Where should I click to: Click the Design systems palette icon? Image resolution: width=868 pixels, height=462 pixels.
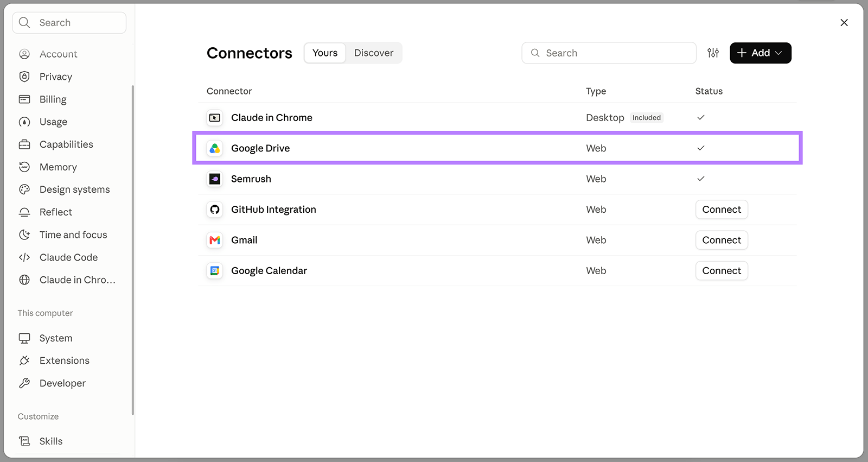(24, 189)
